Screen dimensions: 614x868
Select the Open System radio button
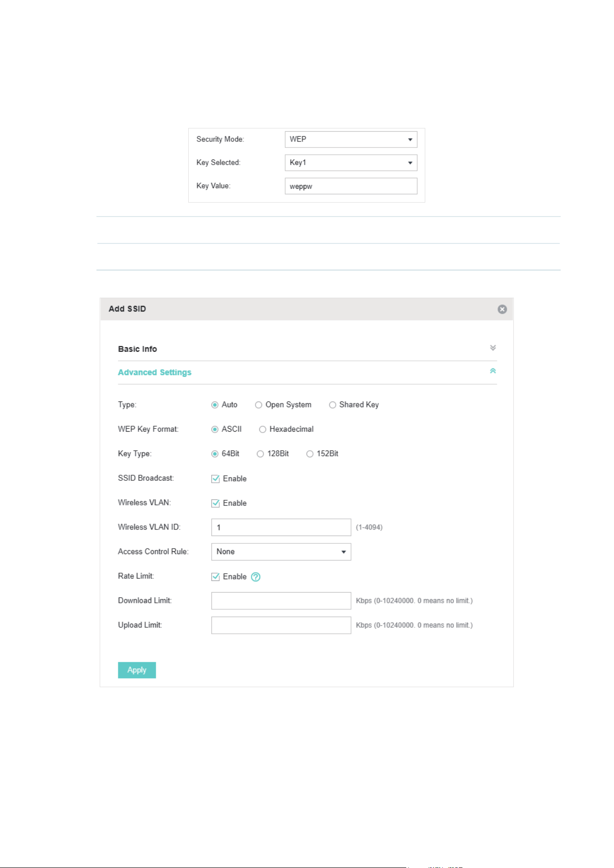(258, 405)
